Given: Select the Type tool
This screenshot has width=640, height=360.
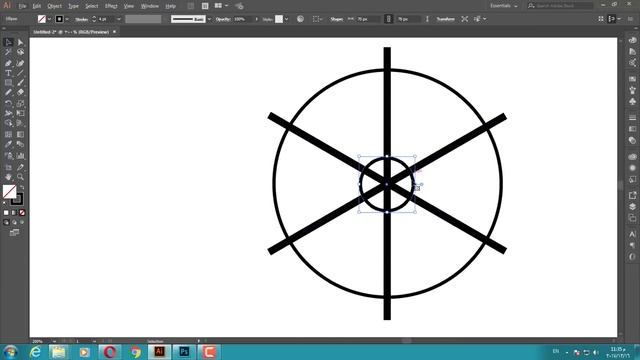Looking at the screenshot, I should click(x=8, y=73).
